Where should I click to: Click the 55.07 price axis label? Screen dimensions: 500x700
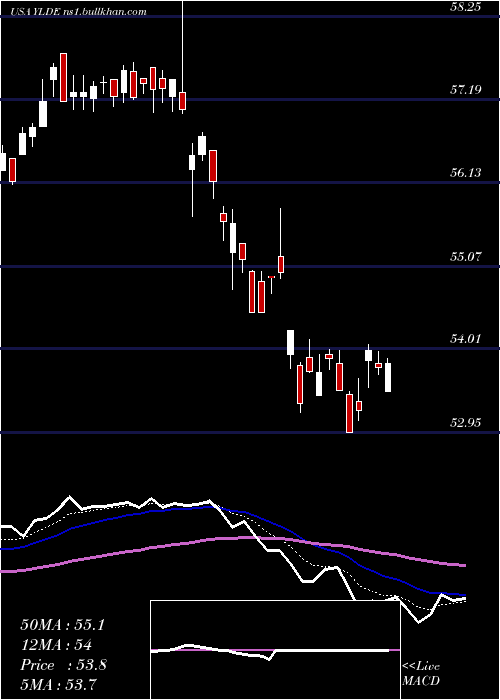click(466, 256)
